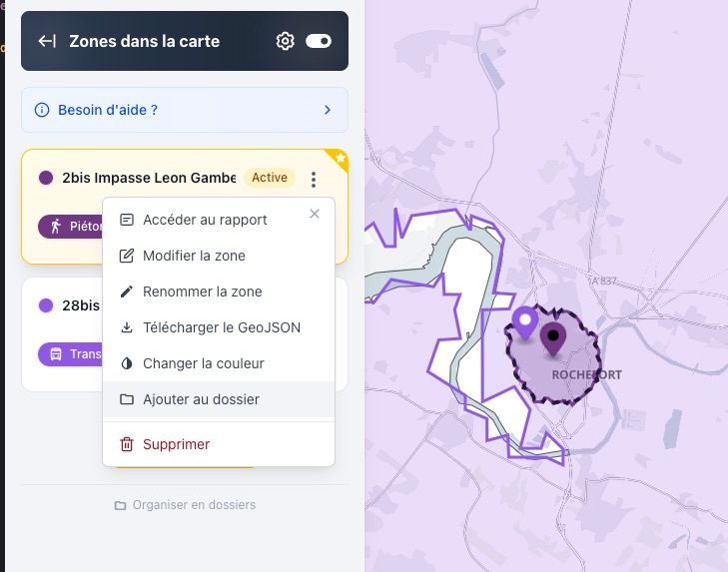Click the dark purple map pin at Rochefort
Image resolution: width=728 pixels, height=572 pixels.
552,340
